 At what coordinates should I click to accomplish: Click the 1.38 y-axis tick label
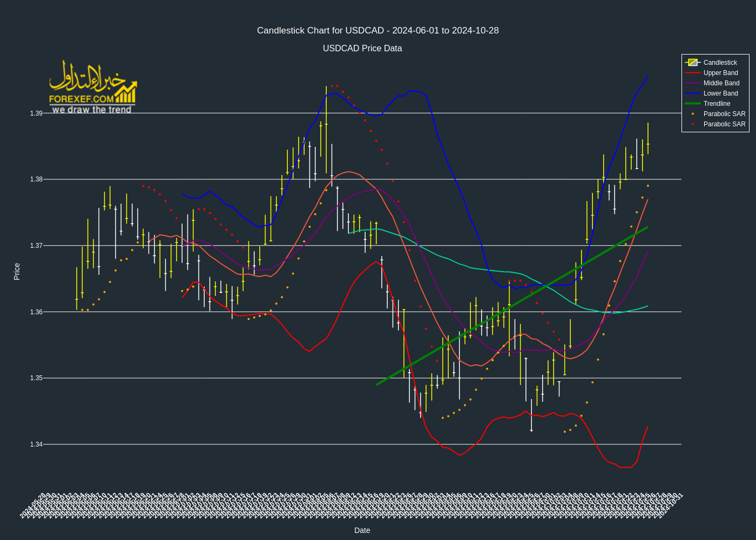[36, 179]
